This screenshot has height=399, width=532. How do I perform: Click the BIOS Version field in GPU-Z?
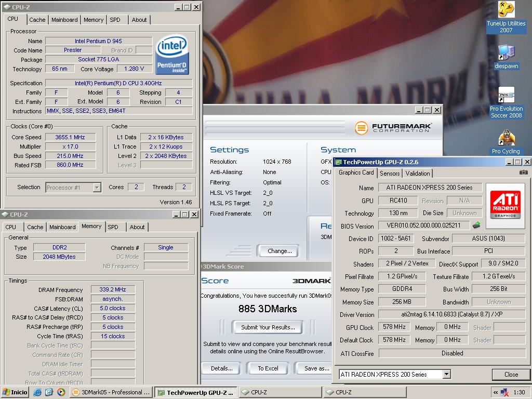[x=424, y=225]
